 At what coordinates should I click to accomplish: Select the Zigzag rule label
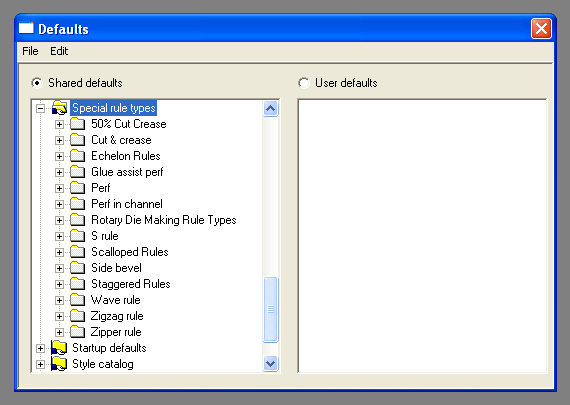click(x=117, y=316)
